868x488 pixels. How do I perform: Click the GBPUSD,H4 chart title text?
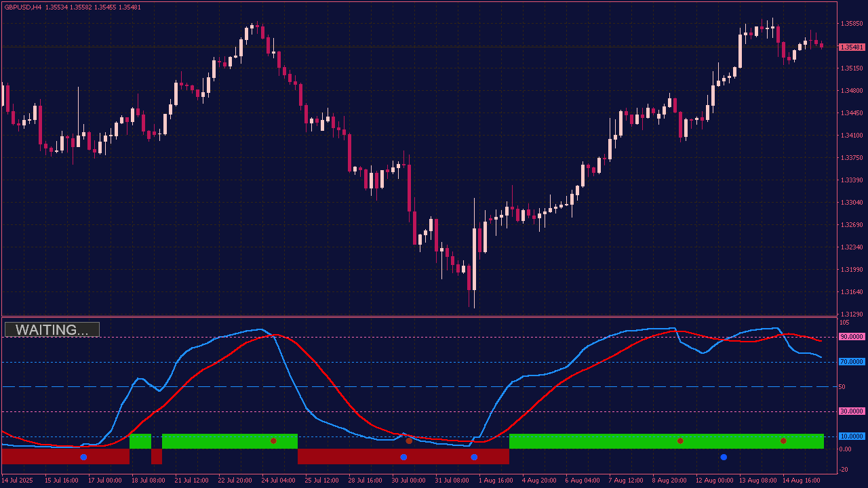click(x=22, y=7)
